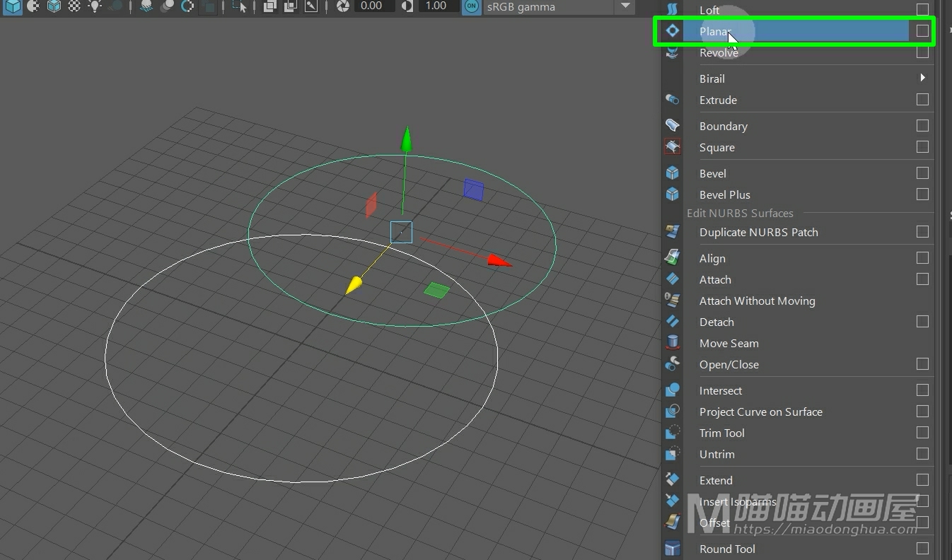Click the green Y-axis move arrow
Viewport: 952px width, 560px height.
(x=406, y=139)
